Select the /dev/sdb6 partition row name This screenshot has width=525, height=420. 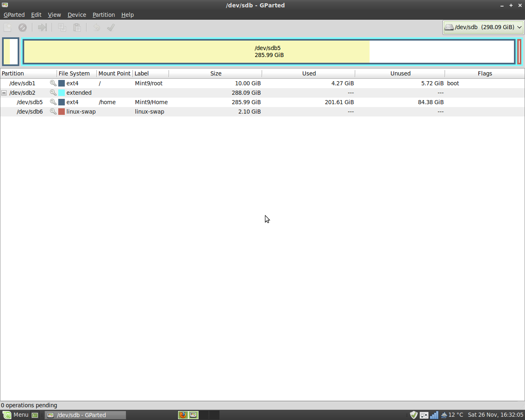pos(30,112)
